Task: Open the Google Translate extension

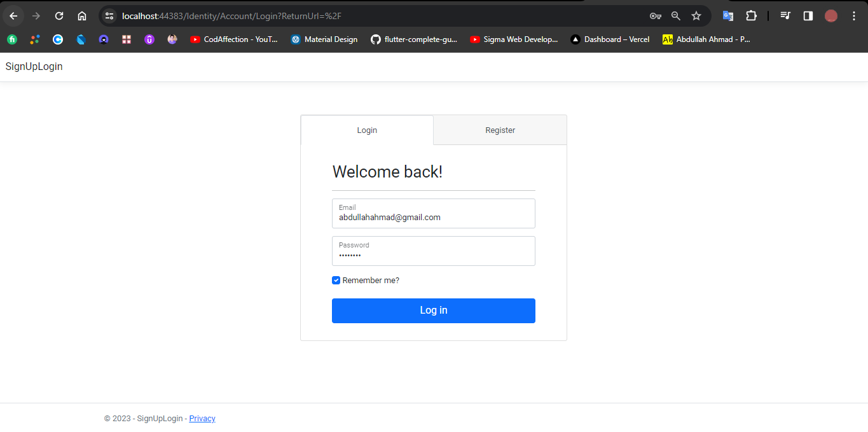Action: pos(728,16)
